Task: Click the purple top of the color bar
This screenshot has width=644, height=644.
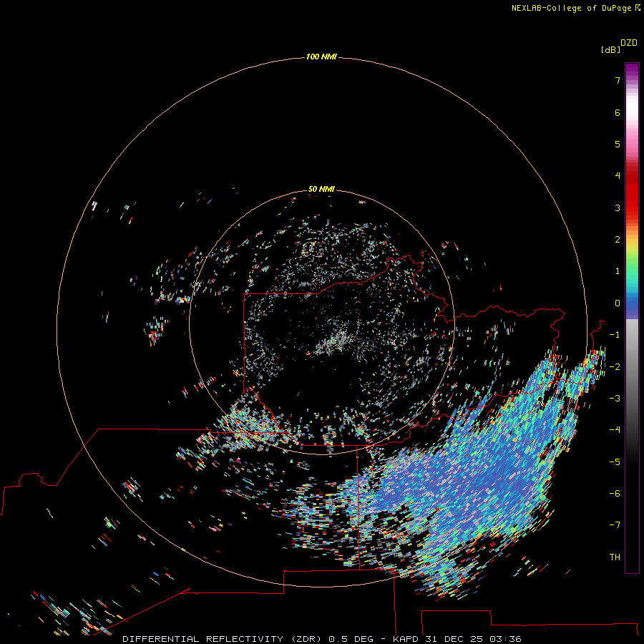Action: (632, 70)
